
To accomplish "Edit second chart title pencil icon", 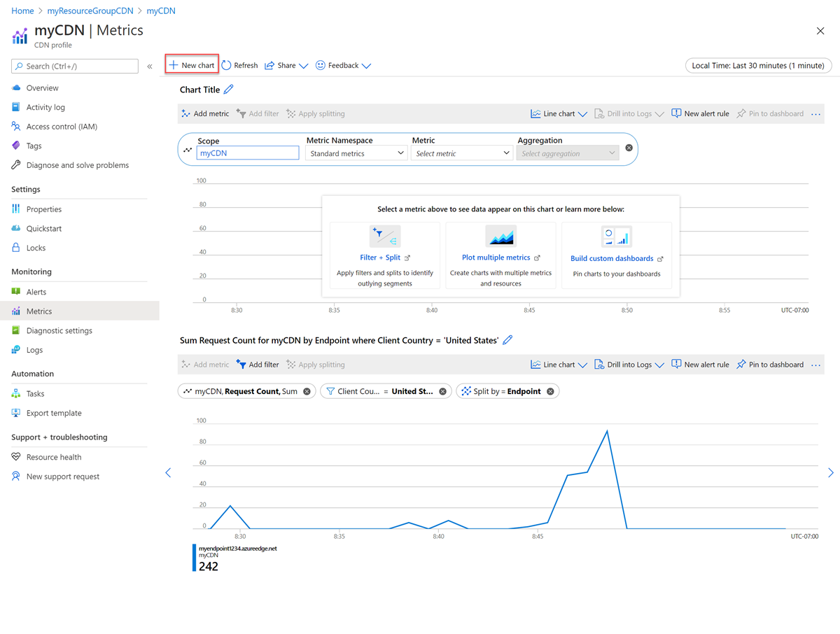I will [x=507, y=340].
